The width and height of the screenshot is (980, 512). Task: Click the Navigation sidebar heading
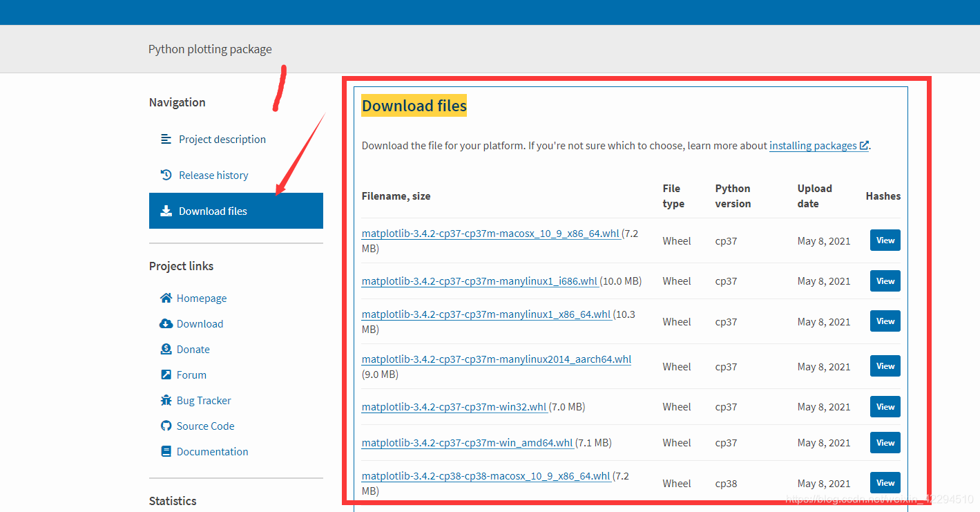coord(177,102)
